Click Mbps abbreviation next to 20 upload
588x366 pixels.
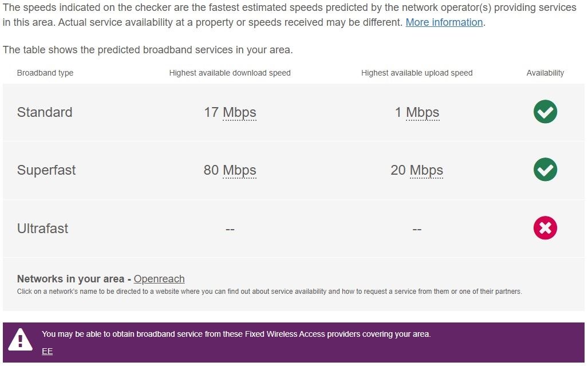point(426,170)
